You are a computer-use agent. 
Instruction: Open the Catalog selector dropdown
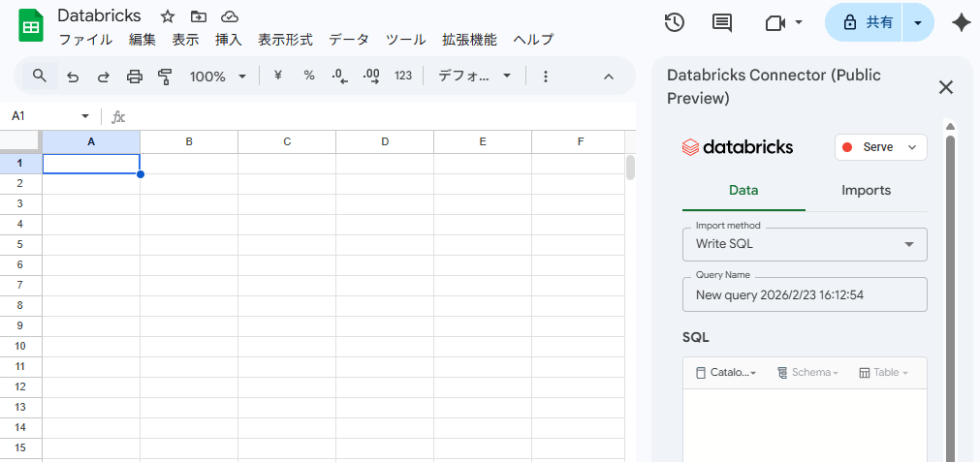tap(726, 373)
